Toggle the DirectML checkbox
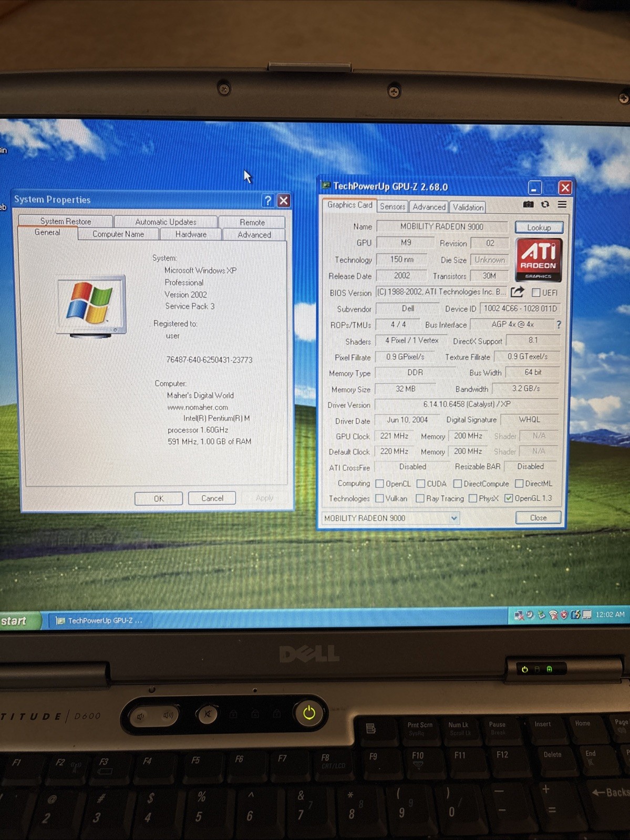Screen dimensions: 630x840 [x=519, y=483]
